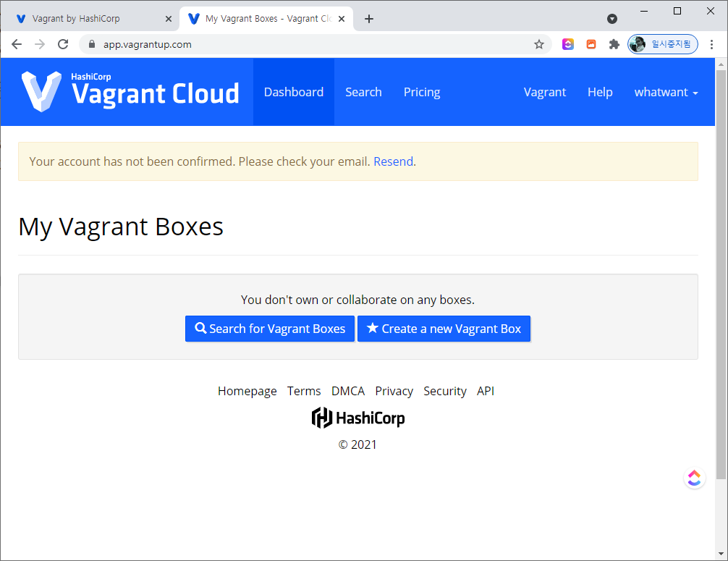Bookmark this page with the star icon

(538, 45)
